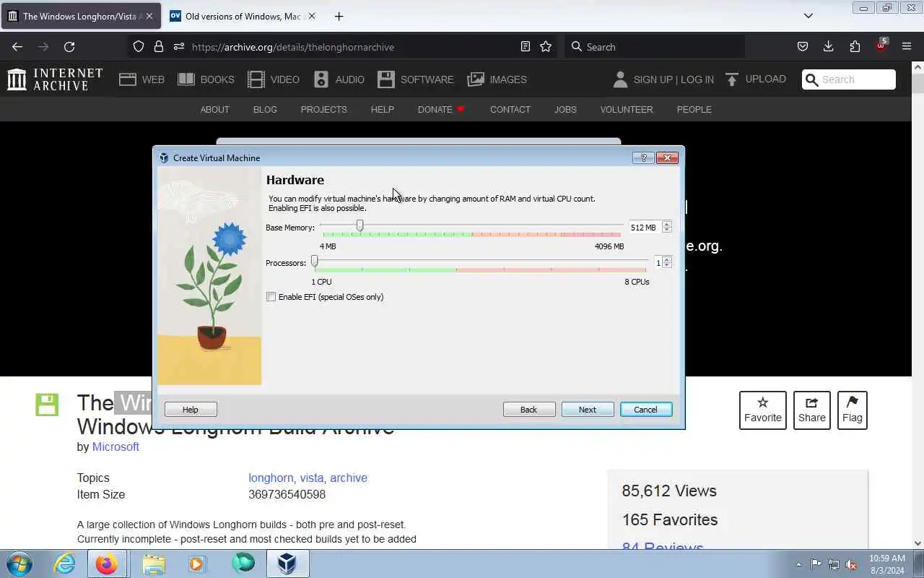Click the Internet Archive search box
The width and height of the screenshot is (924, 578).
(x=849, y=79)
